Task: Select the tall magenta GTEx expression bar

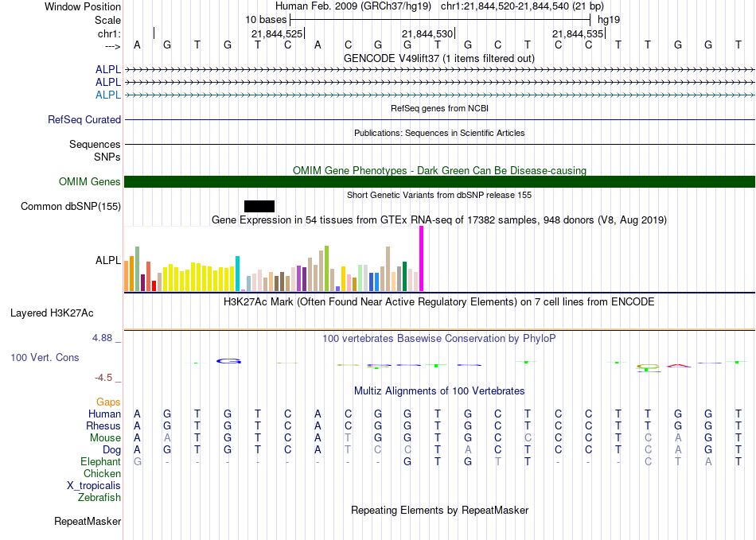Action: (422, 259)
